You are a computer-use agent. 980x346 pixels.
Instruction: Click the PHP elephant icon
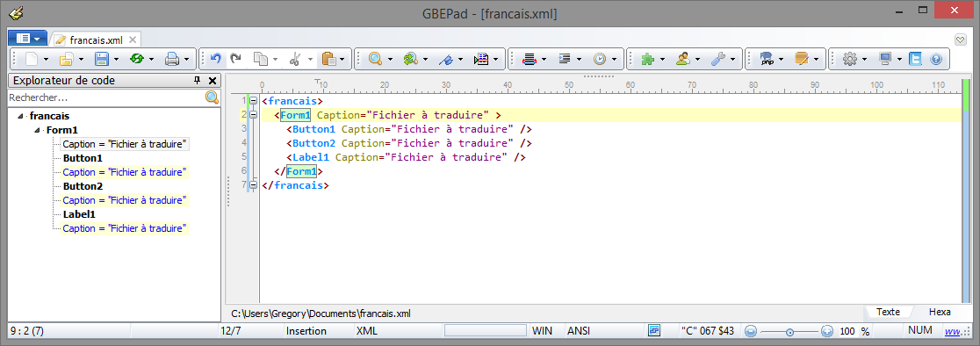click(x=767, y=60)
